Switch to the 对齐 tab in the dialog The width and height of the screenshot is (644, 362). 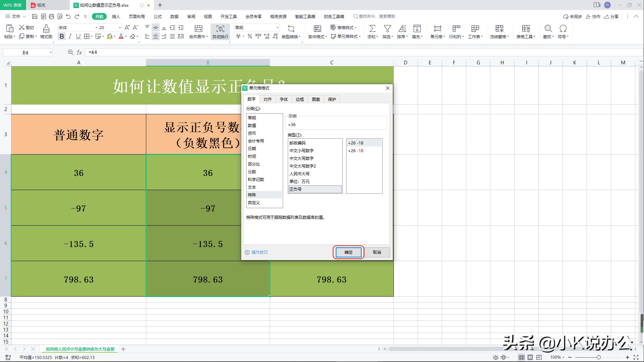267,99
